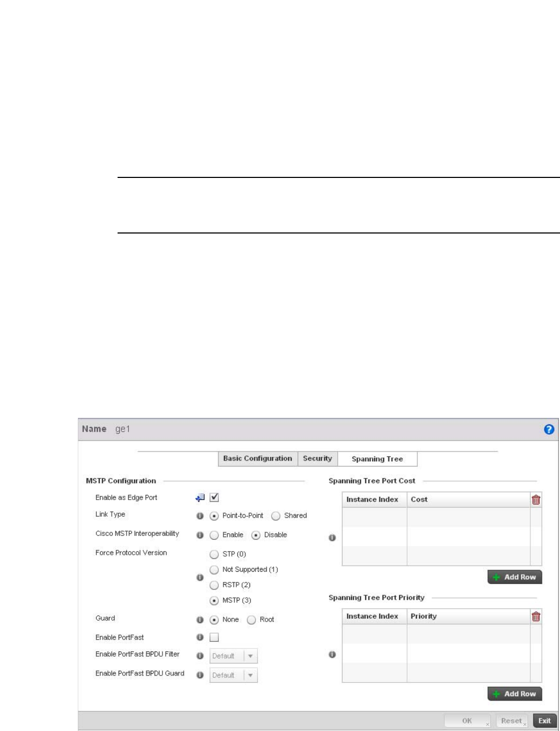The height and width of the screenshot is (731, 560).
Task: Click the info icon for Force Protocol Version
Action: point(200,578)
